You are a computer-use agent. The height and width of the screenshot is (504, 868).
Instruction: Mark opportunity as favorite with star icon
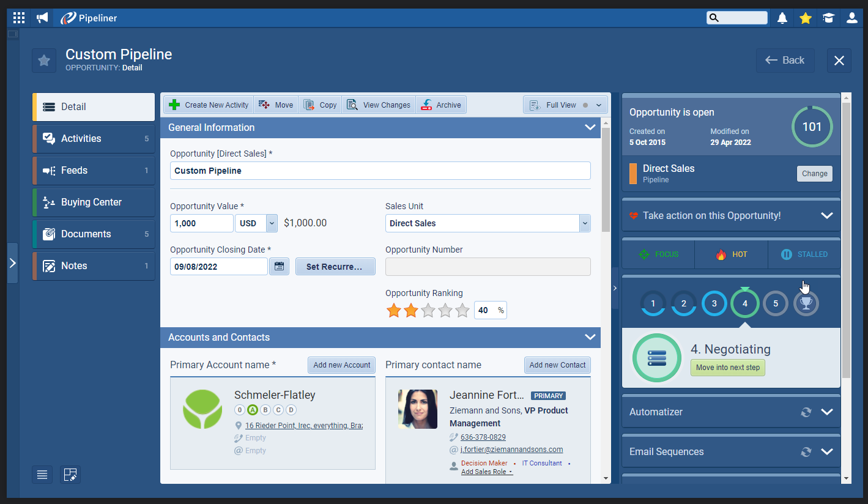click(44, 60)
